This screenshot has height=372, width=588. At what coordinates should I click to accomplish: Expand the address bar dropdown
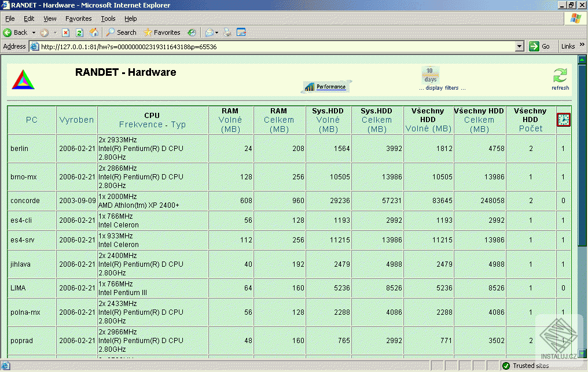(519, 46)
